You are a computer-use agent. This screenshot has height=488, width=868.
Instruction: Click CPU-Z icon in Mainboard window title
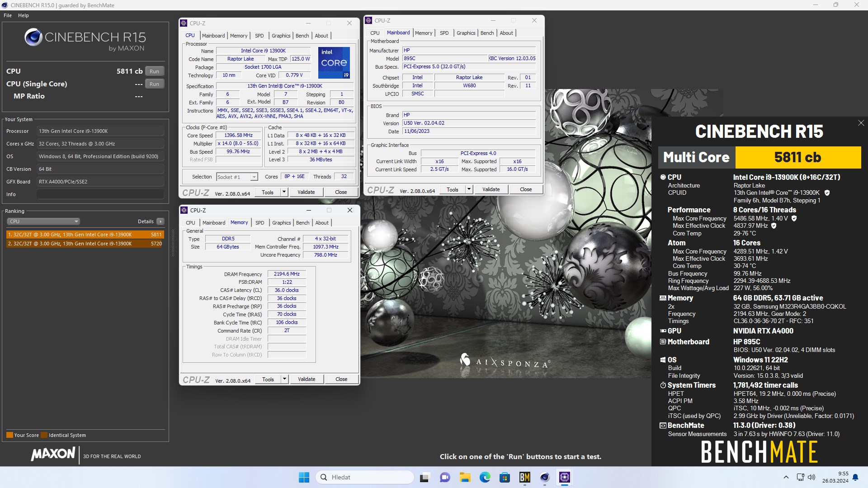tap(368, 20)
